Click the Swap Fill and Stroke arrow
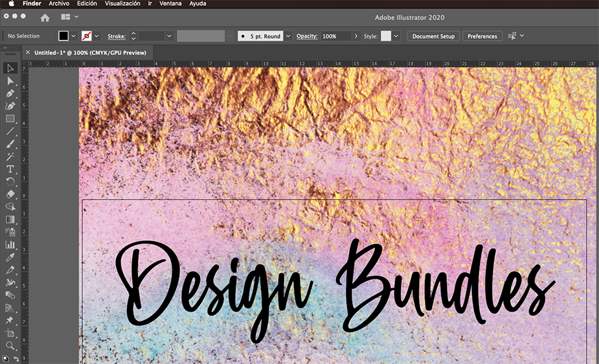 (x=16, y=359)
